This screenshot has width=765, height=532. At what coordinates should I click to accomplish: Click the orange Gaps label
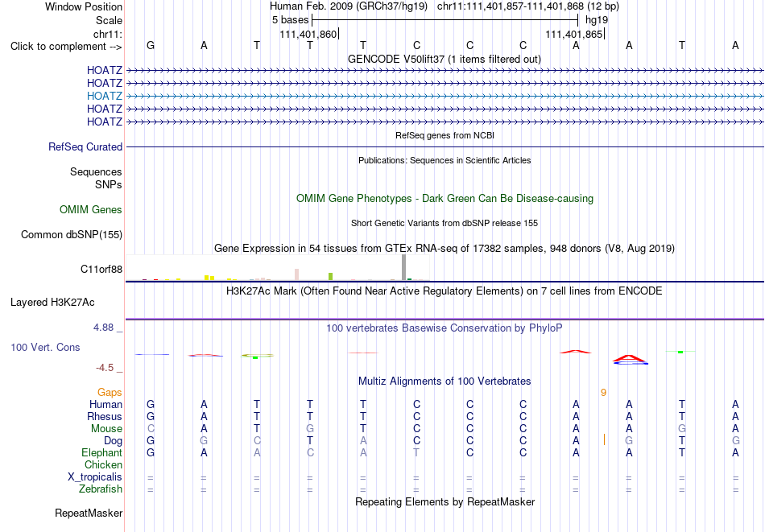point(110,393)
